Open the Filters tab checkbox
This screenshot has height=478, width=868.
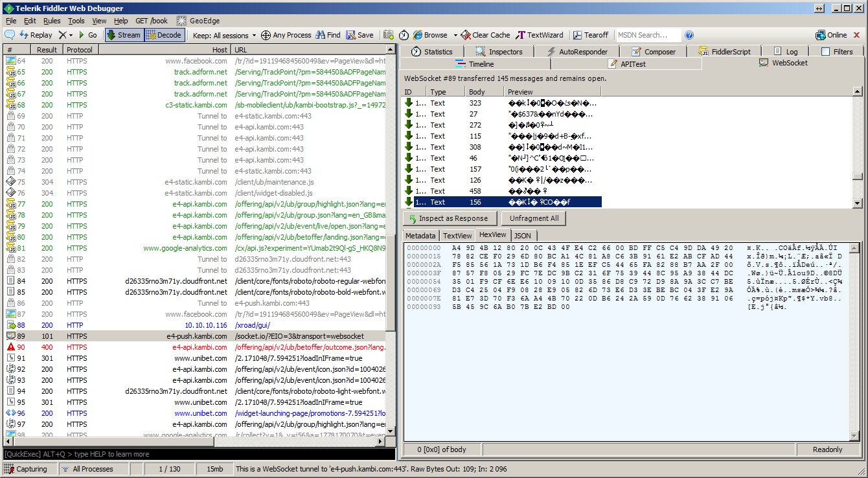click(x=825, y=52)
